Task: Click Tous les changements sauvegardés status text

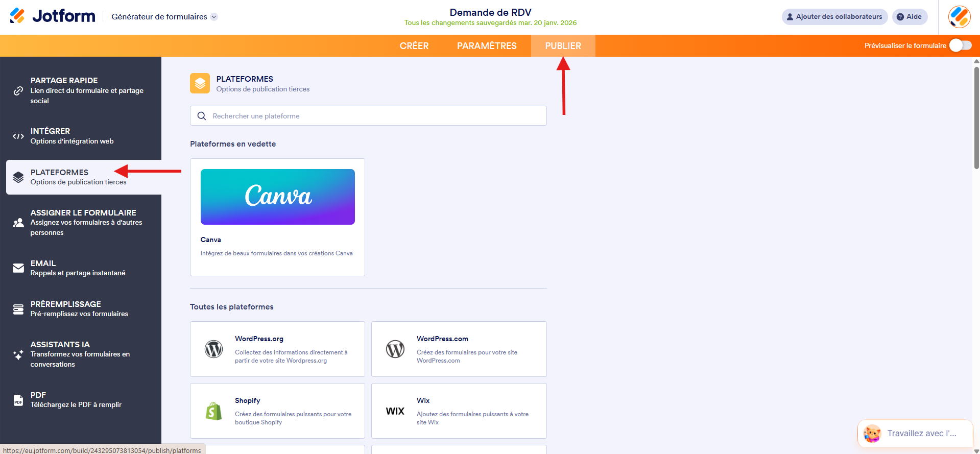Action: click(490, 23)
